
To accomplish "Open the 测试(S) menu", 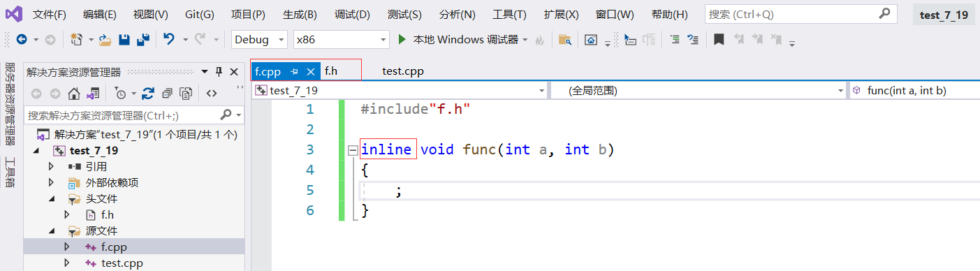I will pyautogui.click(x=404, y=14).
